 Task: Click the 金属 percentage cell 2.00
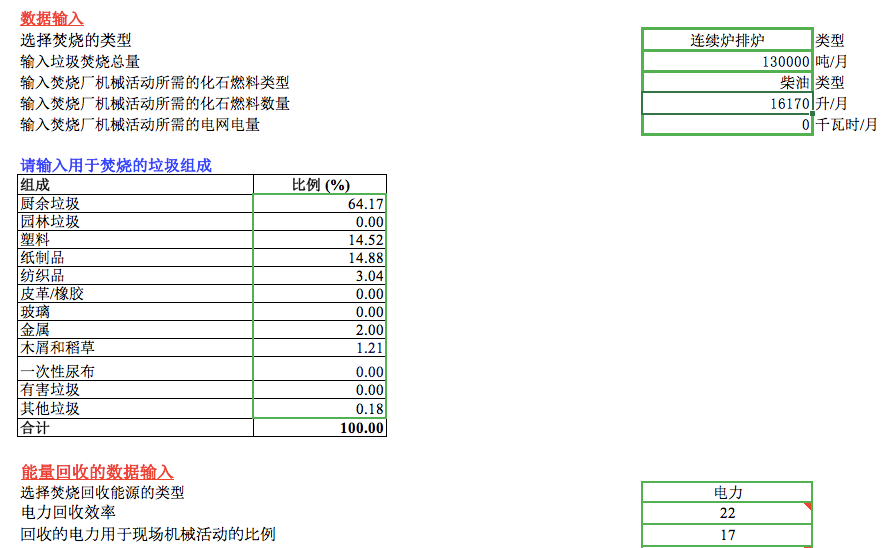tap(320, 330)
